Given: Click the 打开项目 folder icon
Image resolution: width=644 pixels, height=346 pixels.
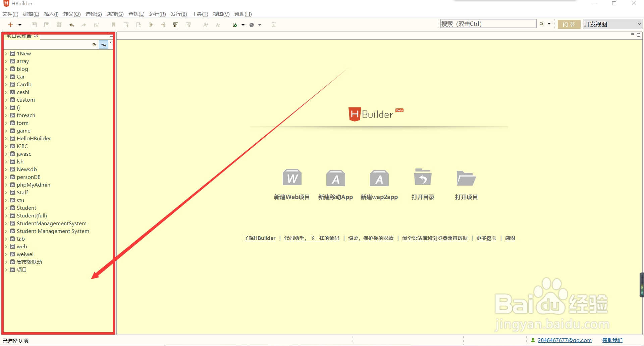Looking at the screenshot, I should [466, 178].
